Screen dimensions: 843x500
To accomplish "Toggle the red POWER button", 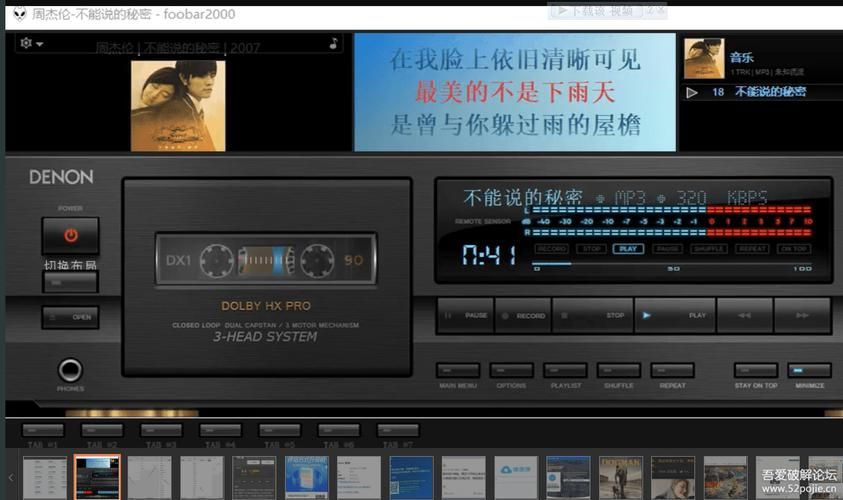I will [x=70, y=235].
